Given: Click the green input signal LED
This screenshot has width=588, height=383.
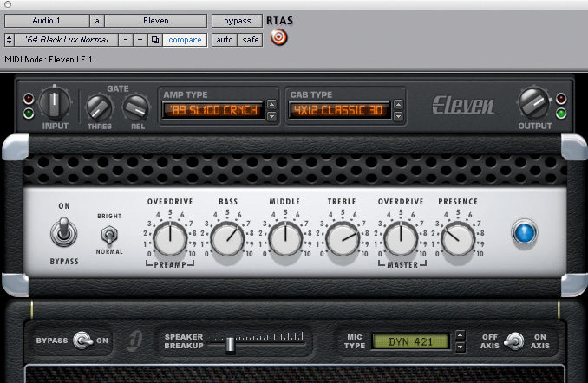Looking at the screenshot, I should click(29, 113).
